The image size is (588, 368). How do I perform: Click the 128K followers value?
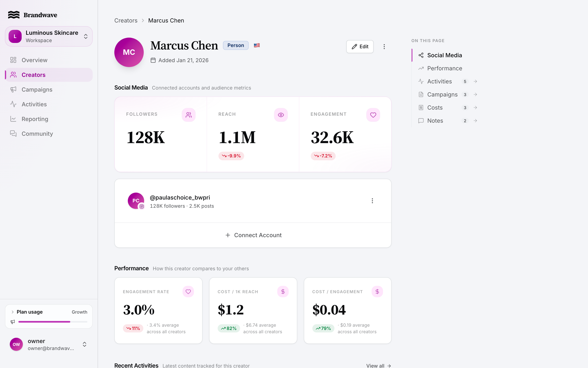click(x=146, y=138)
